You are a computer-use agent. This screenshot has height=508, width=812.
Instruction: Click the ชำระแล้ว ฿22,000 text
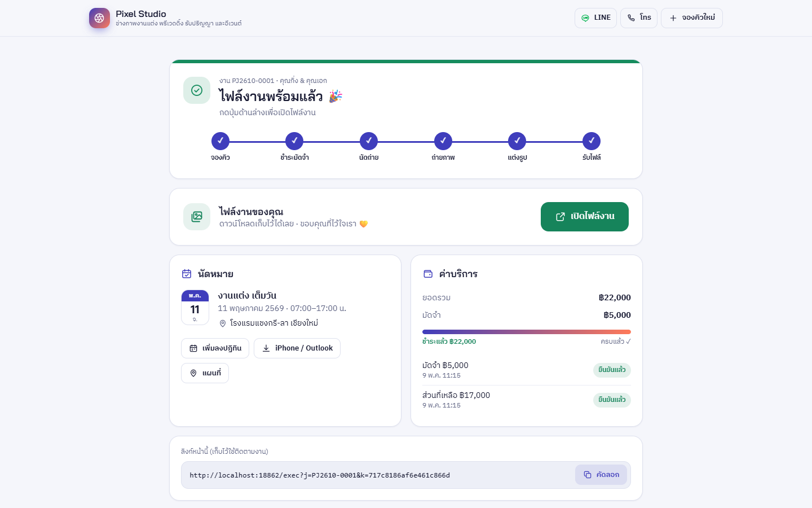[x=449, y=341]
